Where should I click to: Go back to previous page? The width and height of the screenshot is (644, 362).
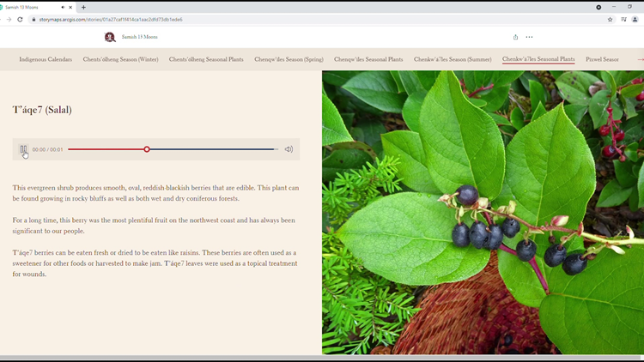pos(9,19)
